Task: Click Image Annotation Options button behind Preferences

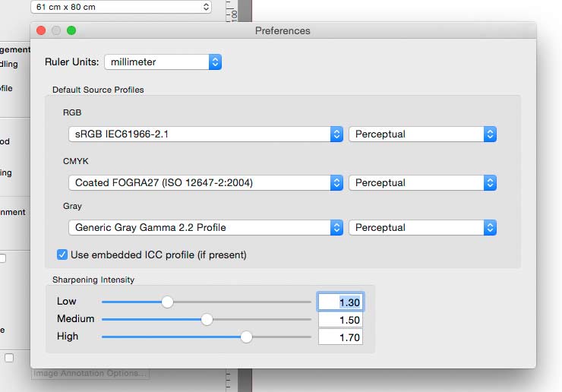Action: 90,373
